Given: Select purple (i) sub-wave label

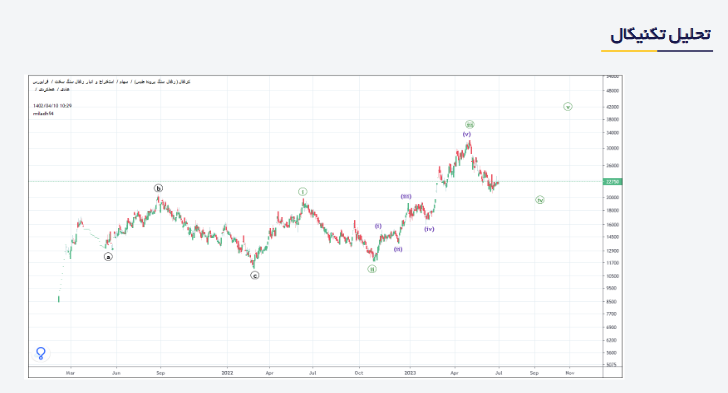Looking at the screenshot, I should pos(378,226).
